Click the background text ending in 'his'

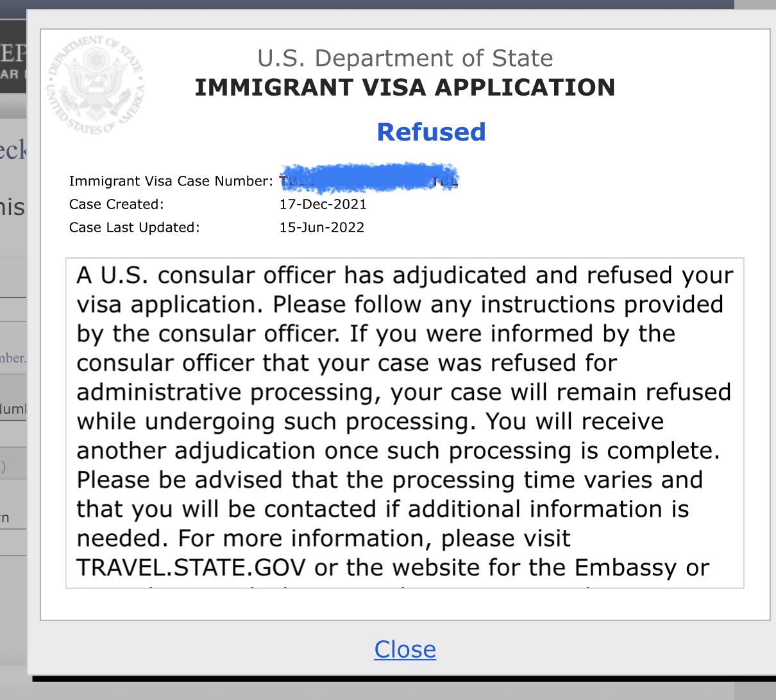pyautogui.click(x=13, y=208)
